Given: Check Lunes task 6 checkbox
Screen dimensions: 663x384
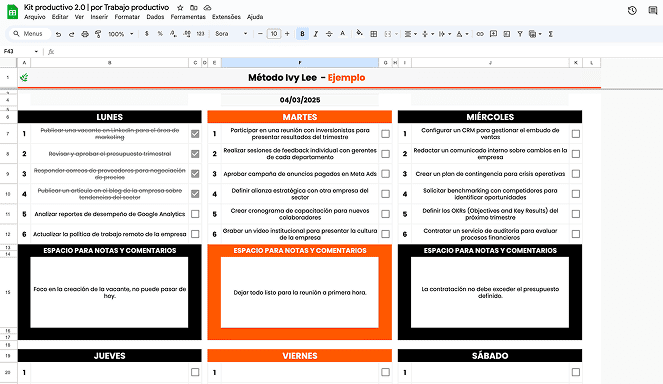Looking at the screenshot, I should click(x=195, y=234).
